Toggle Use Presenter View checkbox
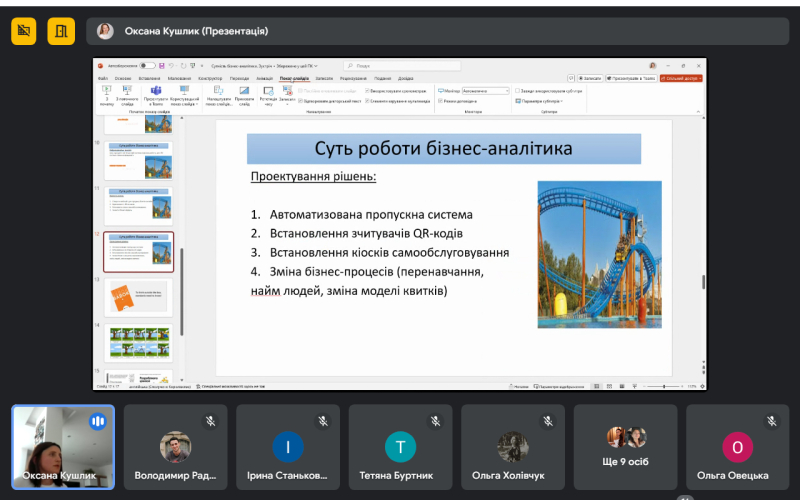Image resolution: width=800 pixels, height=500 pixels. [440, 101]
